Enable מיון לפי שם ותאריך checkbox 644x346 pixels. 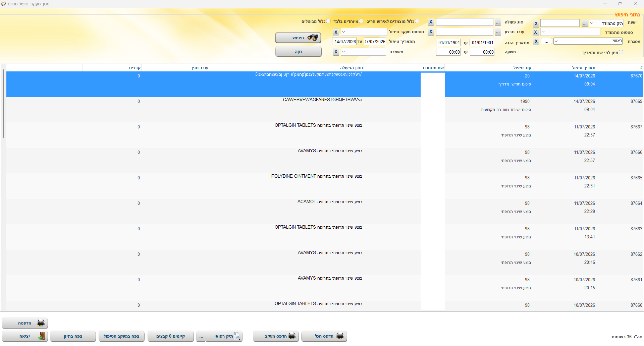point(621,52)
